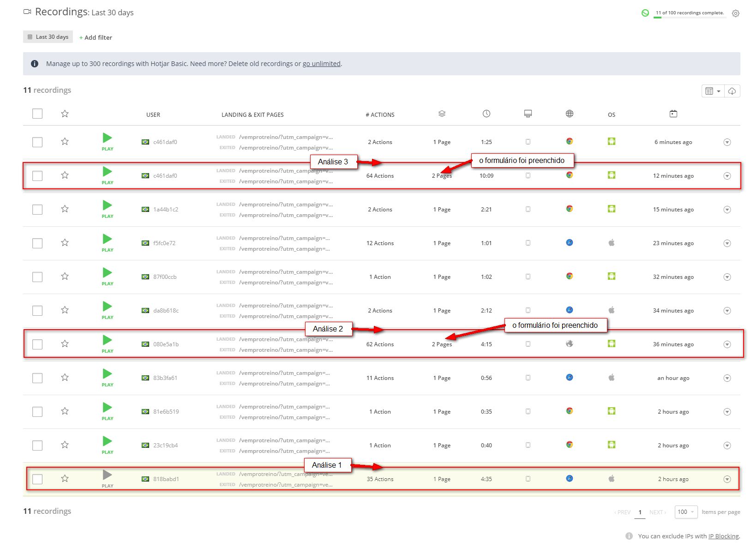Click the device monitor column icon

[528, 114]
